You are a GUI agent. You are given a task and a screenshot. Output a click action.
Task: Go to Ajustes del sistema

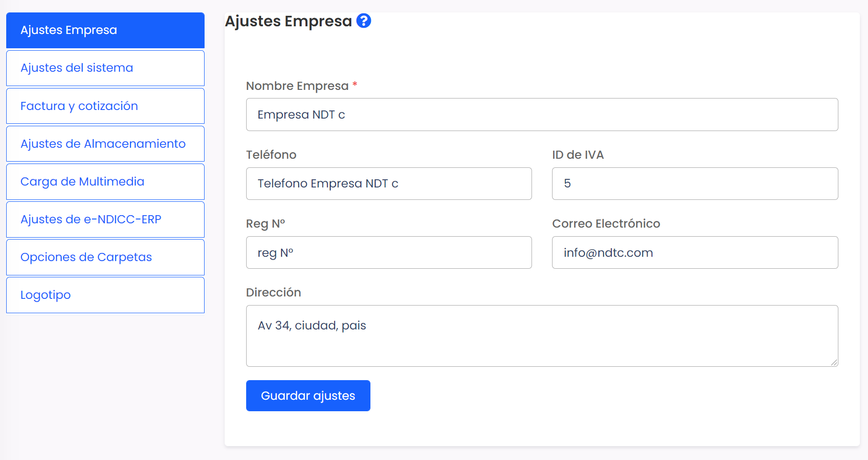(105, 68)
